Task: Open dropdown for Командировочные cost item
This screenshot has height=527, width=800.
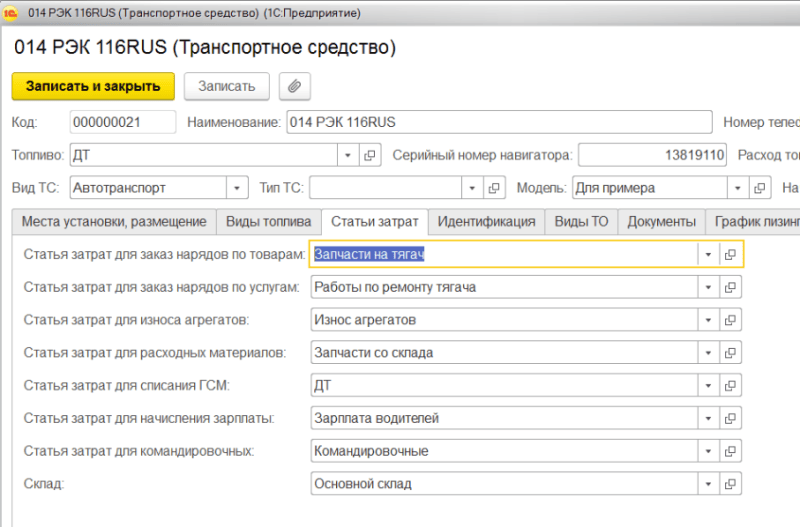Action: (707, 451)
